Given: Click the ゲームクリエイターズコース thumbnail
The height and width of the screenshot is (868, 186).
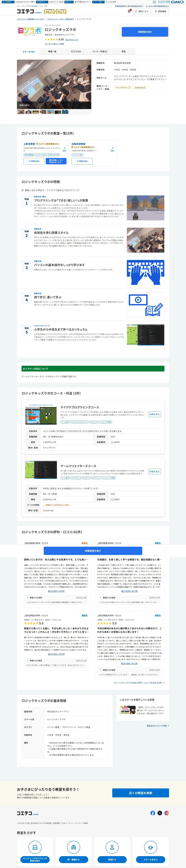Looking at the screenshot, I should [41, 470].
